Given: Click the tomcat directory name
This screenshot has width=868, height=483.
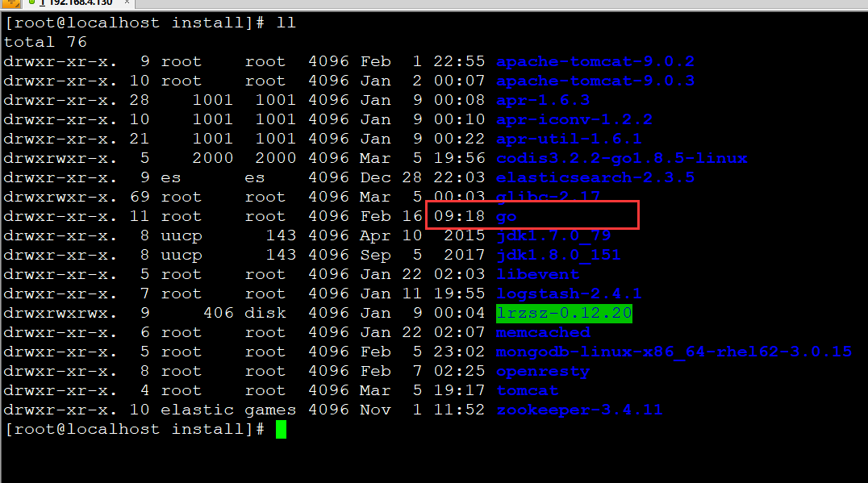Looking at the screenshot, I should [527, 390].
